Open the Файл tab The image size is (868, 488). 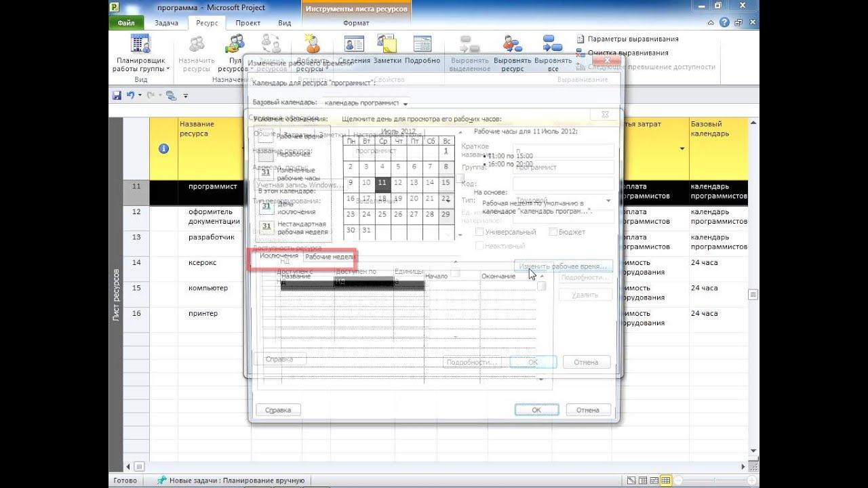[x=126, y=23]
